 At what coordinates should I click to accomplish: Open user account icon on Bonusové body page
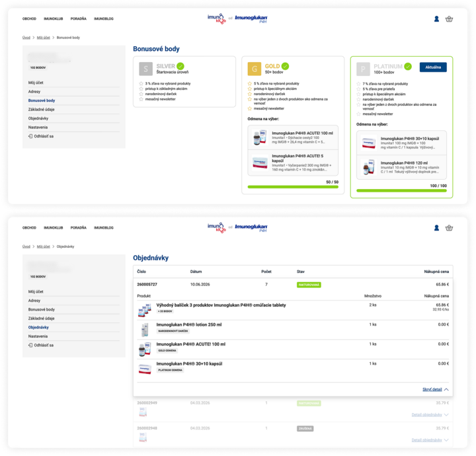[x=436, y=19]
